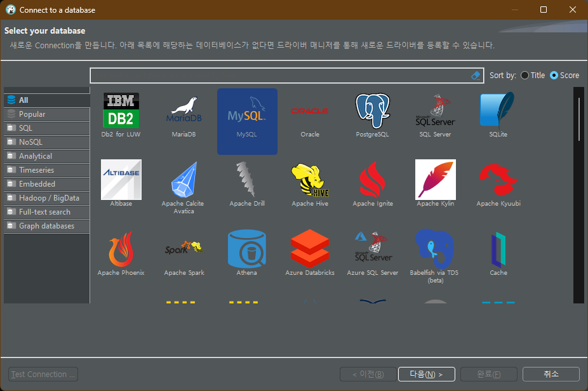Pick the Babelfish via TDS (beta) icon
The height and width of the screenshot is (391, 588).
pos(435,248)
